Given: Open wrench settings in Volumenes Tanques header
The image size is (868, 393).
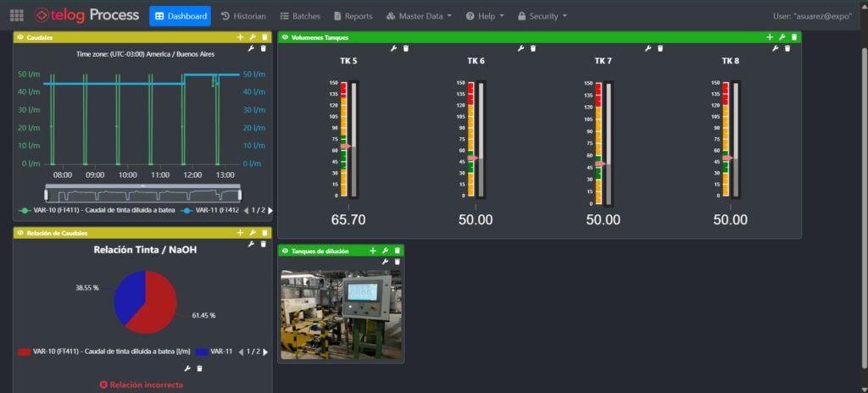Looking at the screenshot, I should click(782, 37).
